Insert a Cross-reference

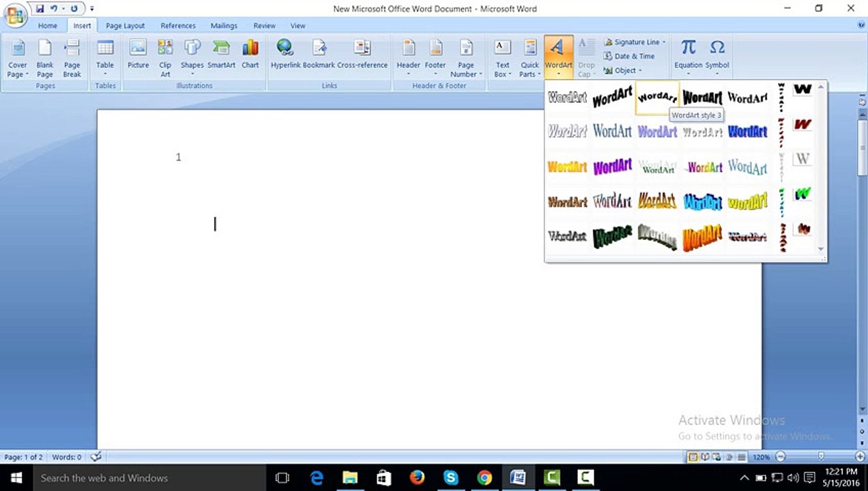pos(362,55)
